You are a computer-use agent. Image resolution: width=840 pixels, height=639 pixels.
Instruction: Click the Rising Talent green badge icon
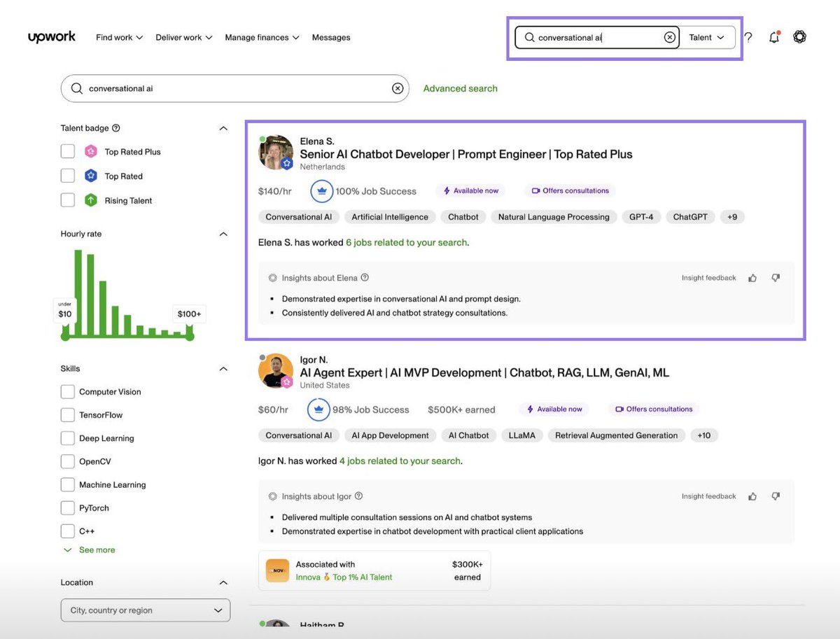(x=91, y=200)
